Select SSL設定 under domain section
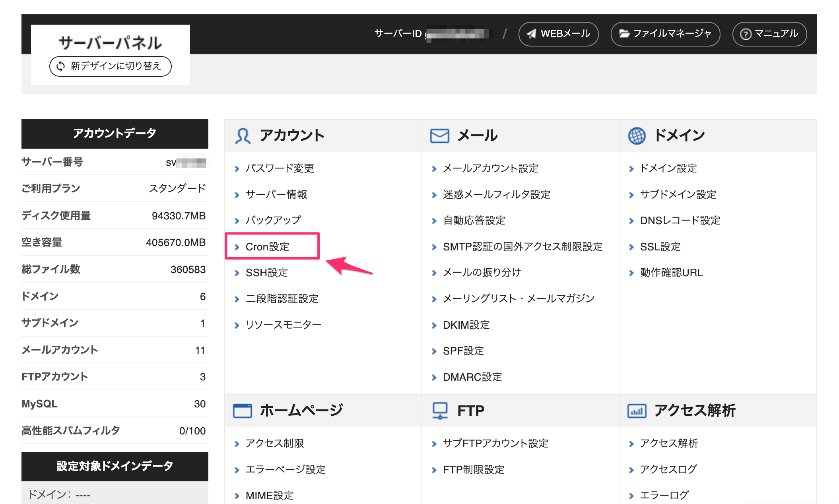 (660, 247)
